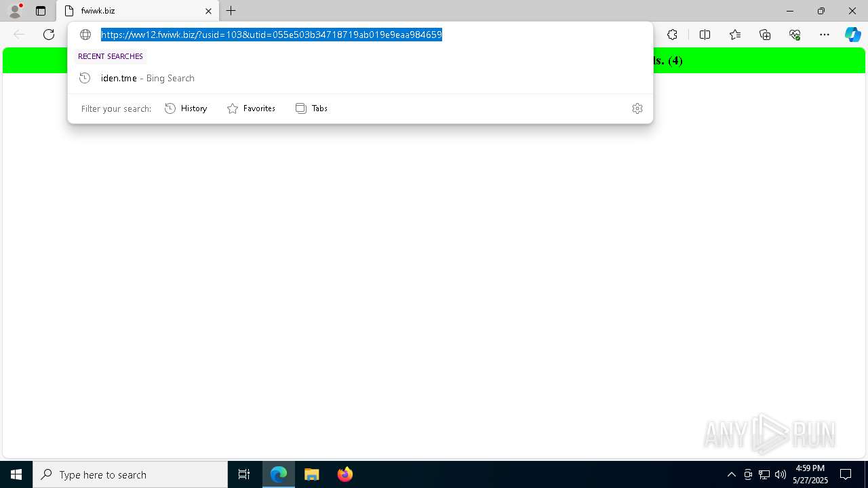Launch Firefox from the taskbar

345,474
